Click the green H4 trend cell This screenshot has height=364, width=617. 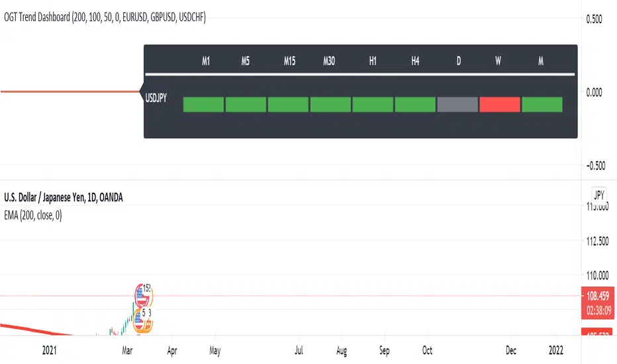[x=415, y=105]
